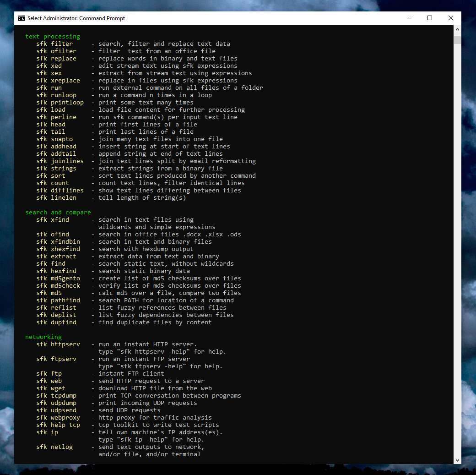This screenshot has height=475, width=476.
Task: Click the 'sfk filter' command text
Action: pos(54,44)
